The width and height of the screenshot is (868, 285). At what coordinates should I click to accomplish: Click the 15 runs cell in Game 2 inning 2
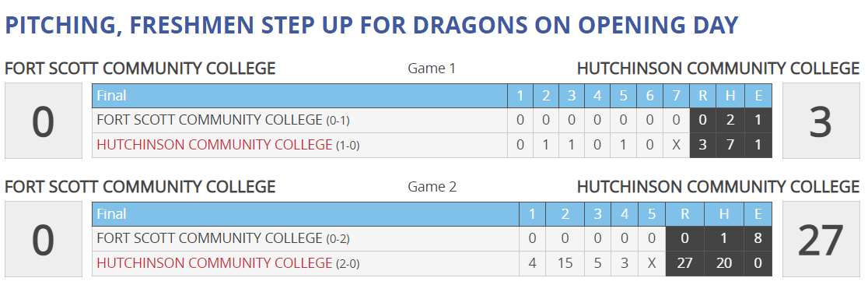point(565,263)
